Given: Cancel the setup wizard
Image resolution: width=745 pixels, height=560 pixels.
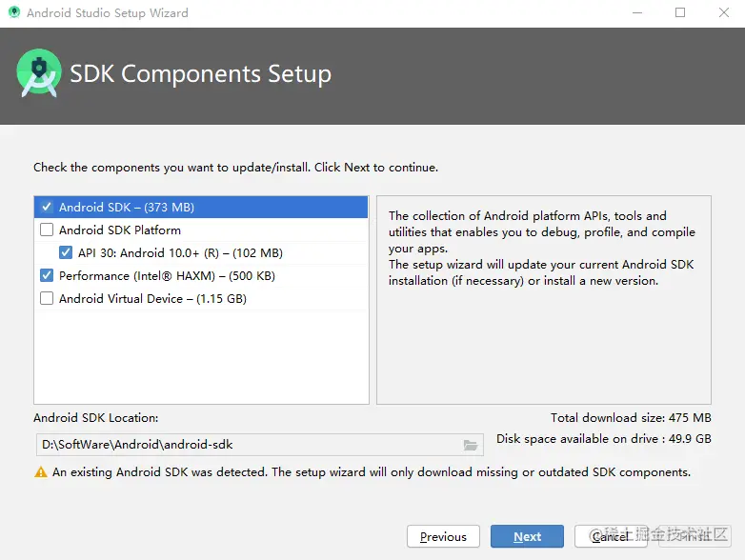Looking at the screenshot, I should pyautogui.click(x=611, y=536).
